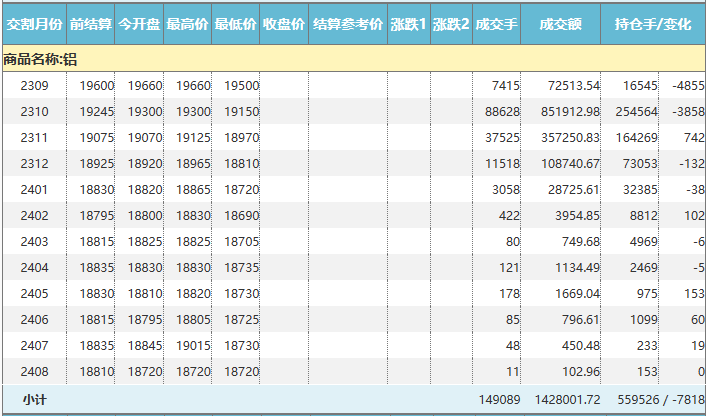706x416 pixels.
Task: Click the 结算参考价 column header
Action: coord(347,23)
